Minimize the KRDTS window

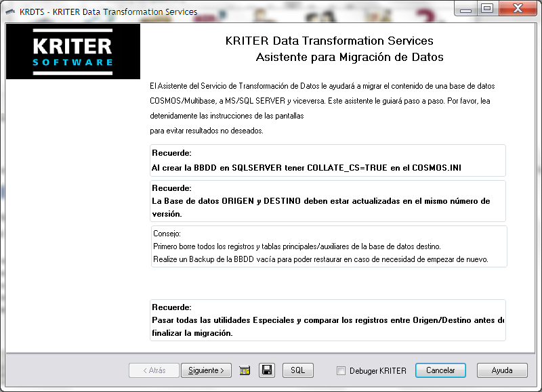pyautogui.click(x=465, y=9)
